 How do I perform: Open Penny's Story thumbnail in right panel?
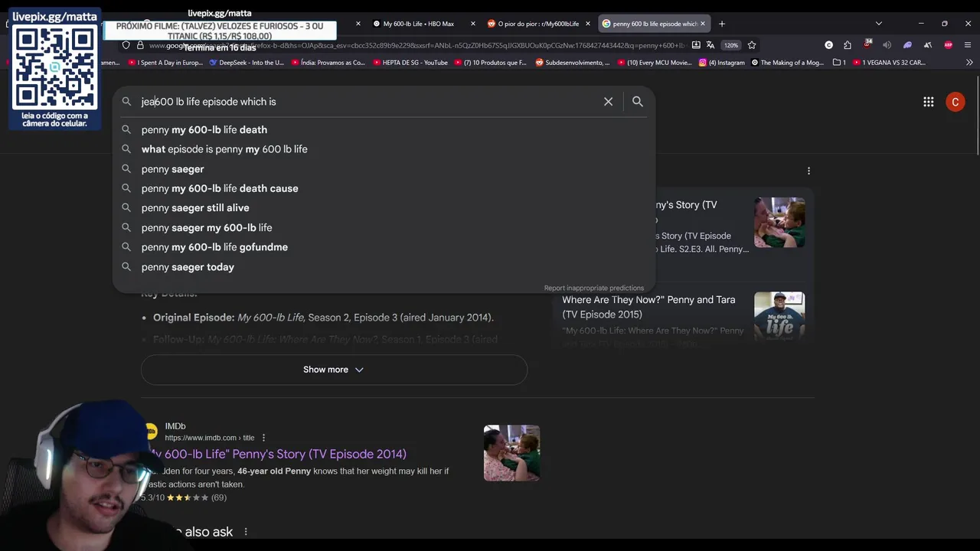(779, 223)
